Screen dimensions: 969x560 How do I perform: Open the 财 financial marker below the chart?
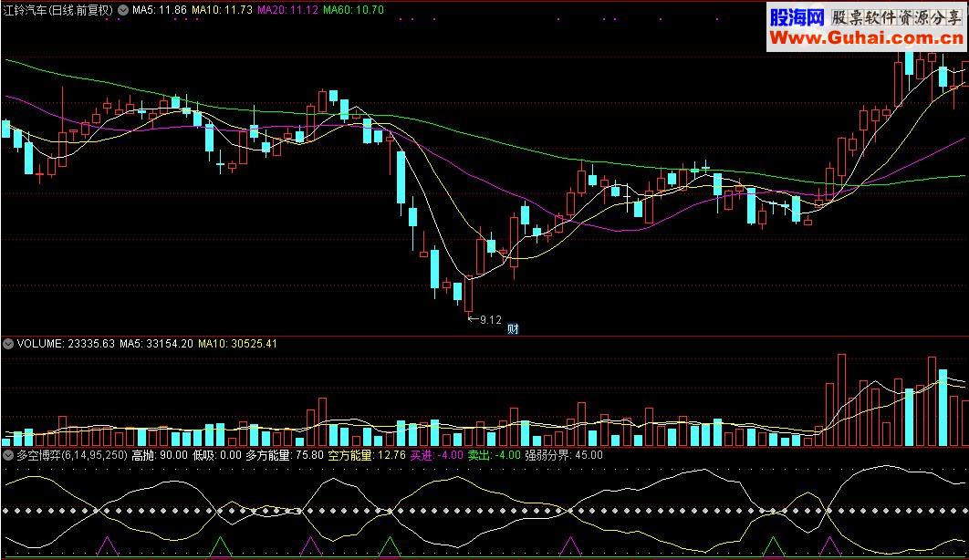pyautogui.click(x=513, y=329)
